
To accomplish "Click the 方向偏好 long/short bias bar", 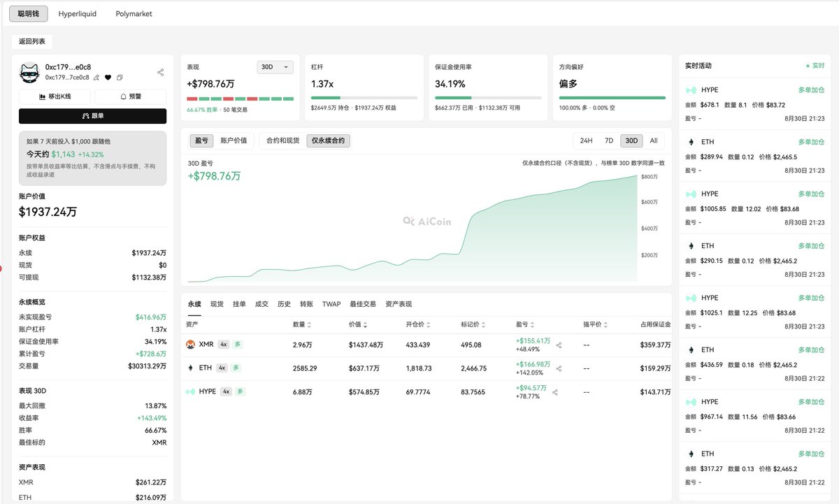I will coord(612,98).
